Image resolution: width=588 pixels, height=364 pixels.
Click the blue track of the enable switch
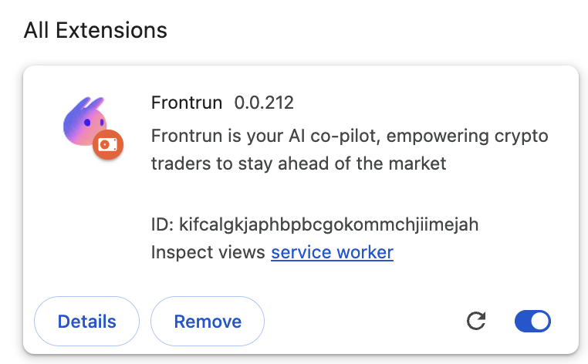(x=523, y=321)
